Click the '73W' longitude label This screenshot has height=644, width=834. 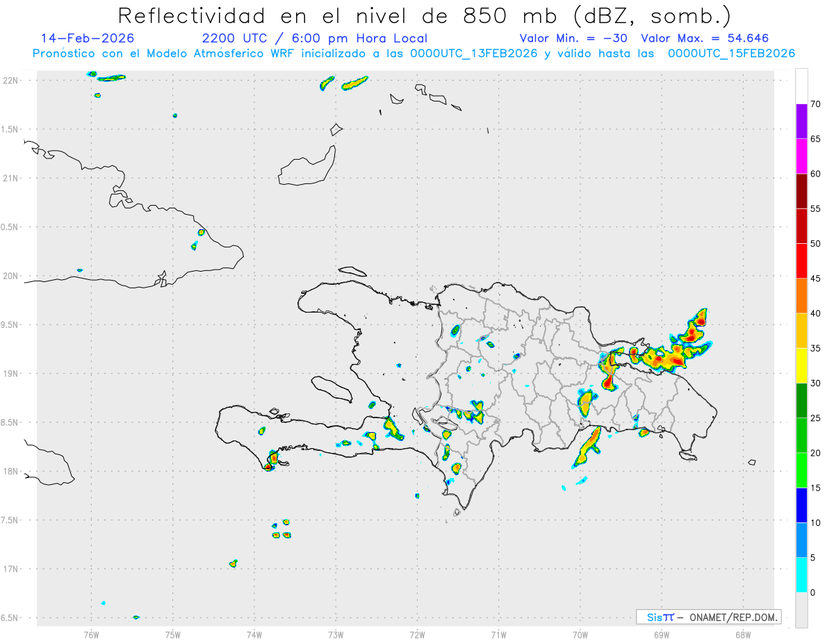336,634
